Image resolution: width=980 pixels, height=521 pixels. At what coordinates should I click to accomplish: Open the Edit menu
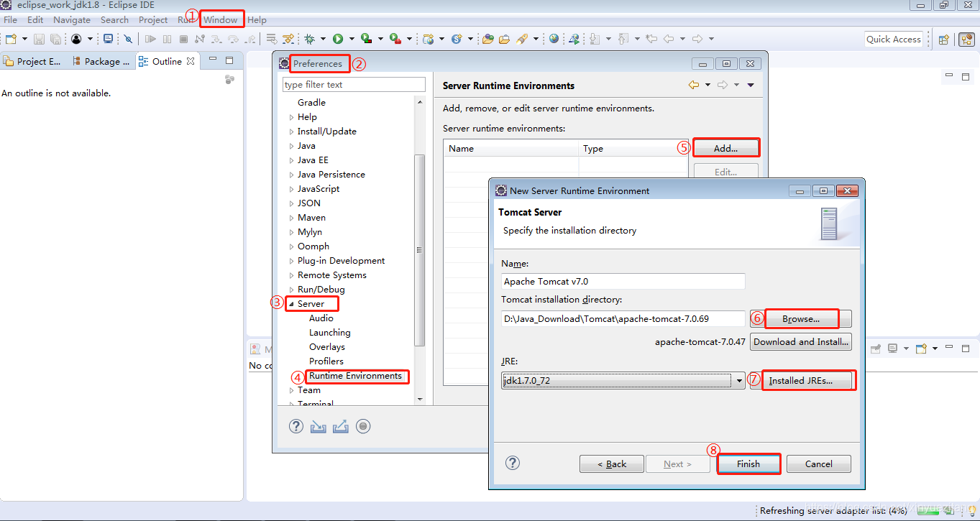(35, 19)
